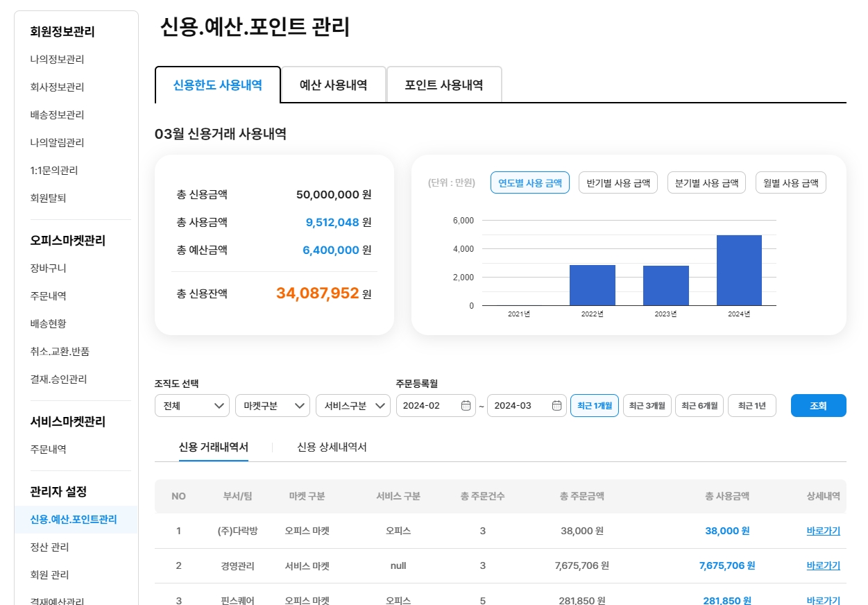Open 바로가기 link for (주)다락방 row
The width and height of the screenshot is (868, 605).
pyautogui.click(x=823, y=531)
